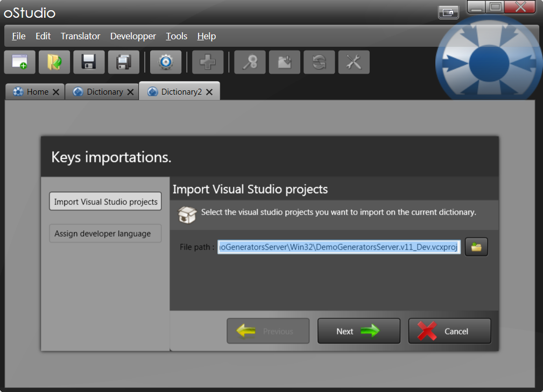
Task: Click the import folder arrow toolbar icon
Action: pyautogui.click(x=285, y=62)
